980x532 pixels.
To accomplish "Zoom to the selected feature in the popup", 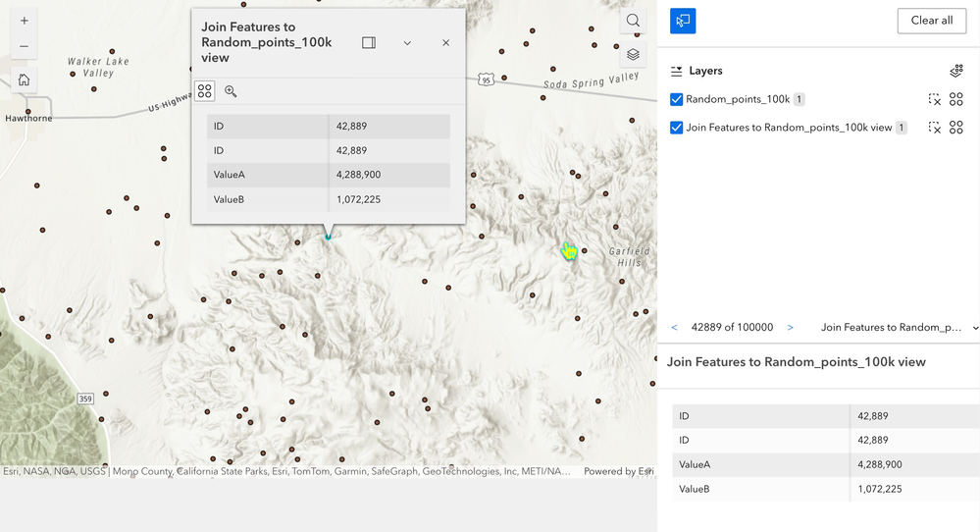I will [x=231, y=91].
